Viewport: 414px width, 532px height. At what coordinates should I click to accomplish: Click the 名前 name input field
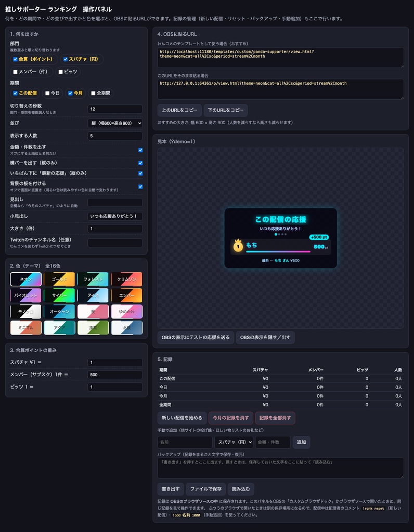185,442
